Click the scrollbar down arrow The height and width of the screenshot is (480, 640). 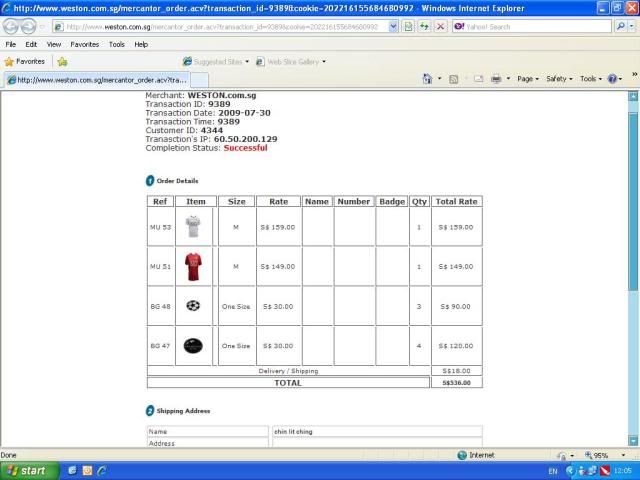pos(633,440)
